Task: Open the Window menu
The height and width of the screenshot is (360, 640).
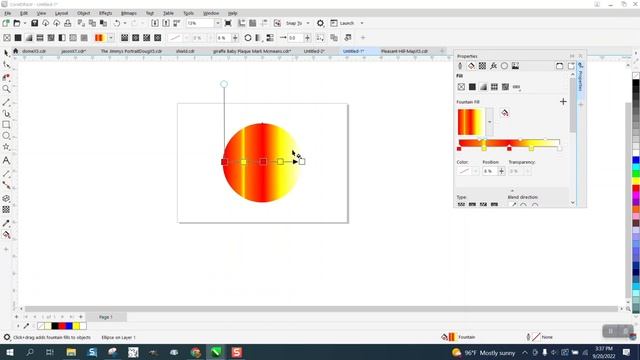Action: click(211, 13)
